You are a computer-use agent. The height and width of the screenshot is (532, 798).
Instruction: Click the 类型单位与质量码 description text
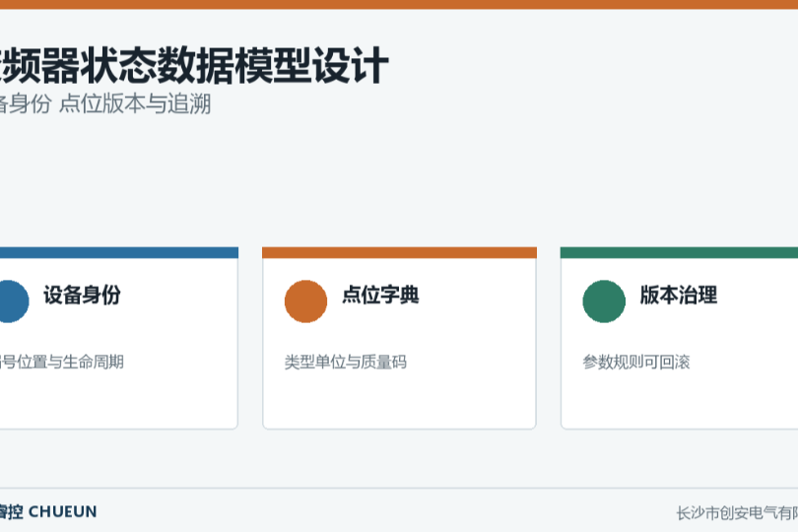coord(346,362)
